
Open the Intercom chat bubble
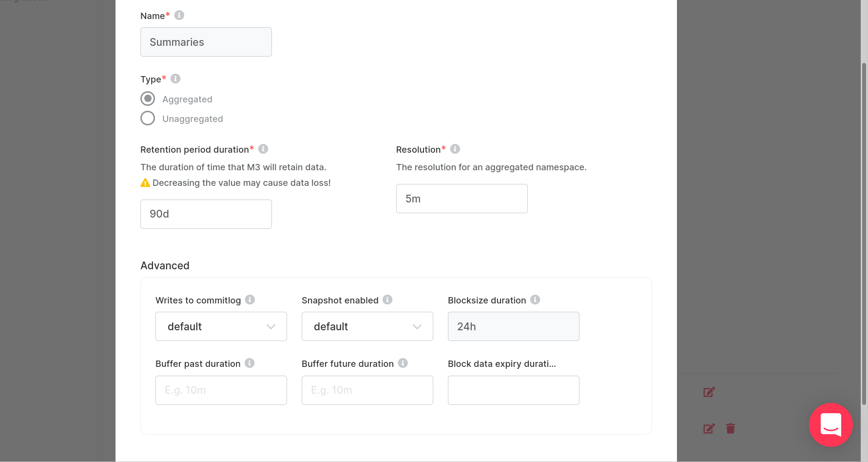[830, 425]
